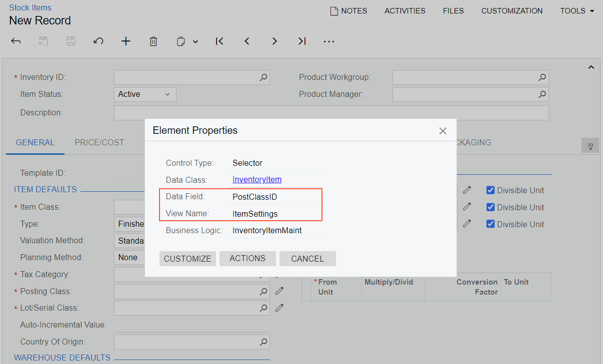
Task: Click the undo cancel toolbar icon
Action: pyautogui.click(x=98, y=41)
